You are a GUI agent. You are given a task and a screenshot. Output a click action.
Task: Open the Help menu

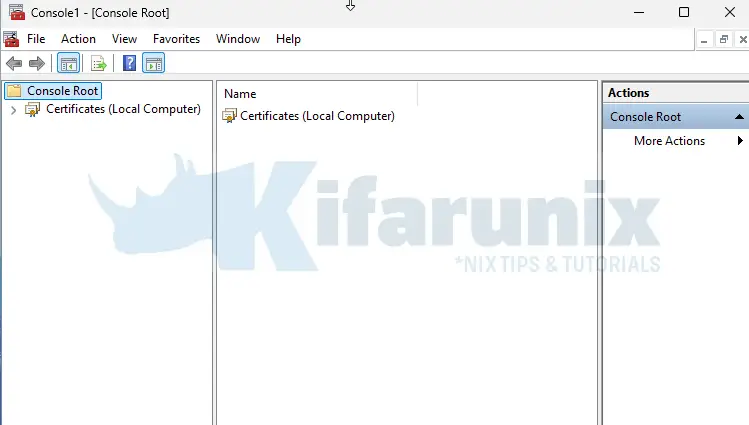pos(288,39)
